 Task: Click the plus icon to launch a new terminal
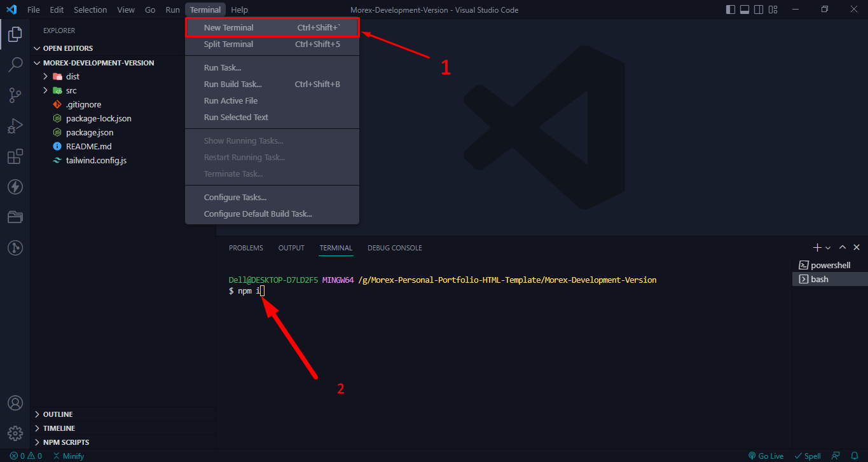coord(817,247)
